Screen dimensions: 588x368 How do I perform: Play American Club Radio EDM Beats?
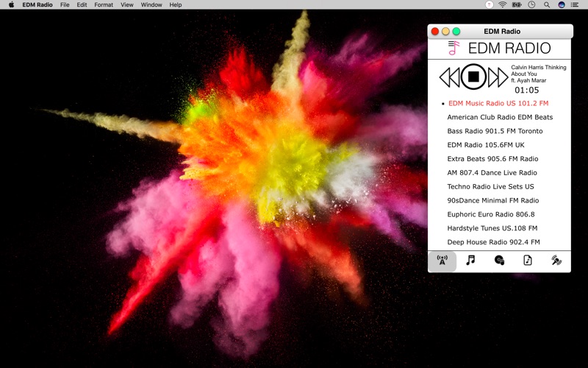click(500, 117)
